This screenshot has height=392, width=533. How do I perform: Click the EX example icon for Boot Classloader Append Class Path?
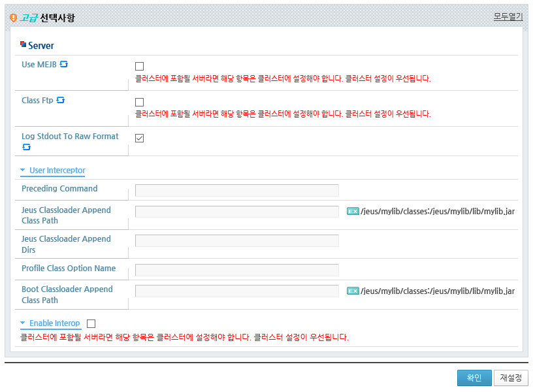(x=353, y=291)
